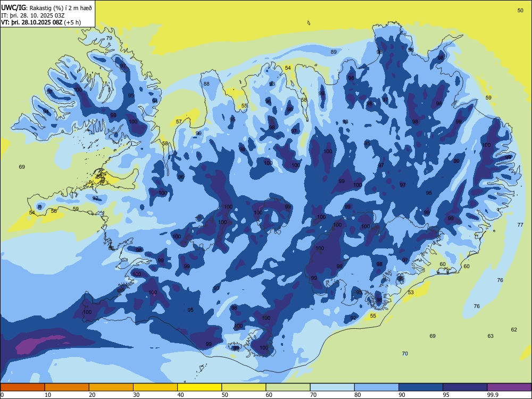This screenshot has width=532, height=399.
Task: Click the 10 legend tick label
Action: click(x=48, y=395)
